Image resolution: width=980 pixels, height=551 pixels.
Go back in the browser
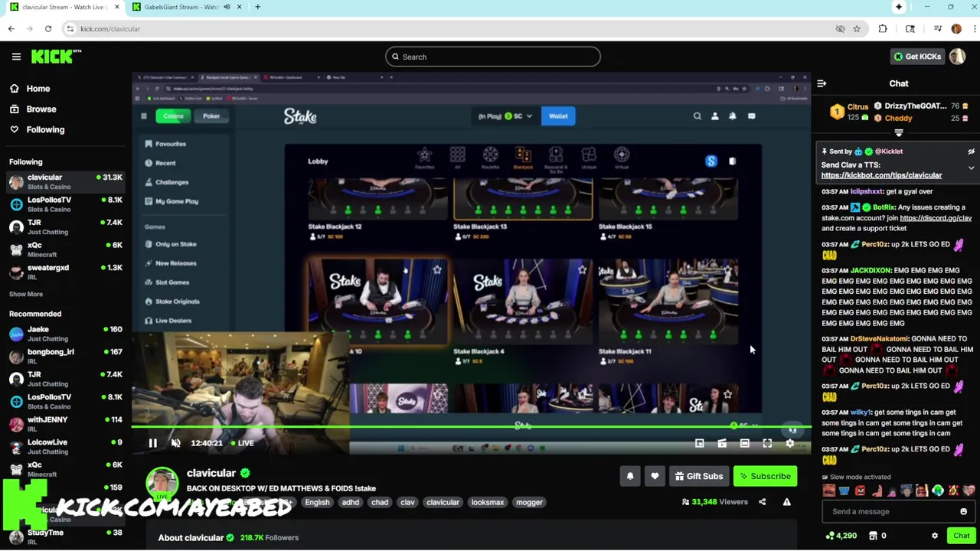(11, 29)
